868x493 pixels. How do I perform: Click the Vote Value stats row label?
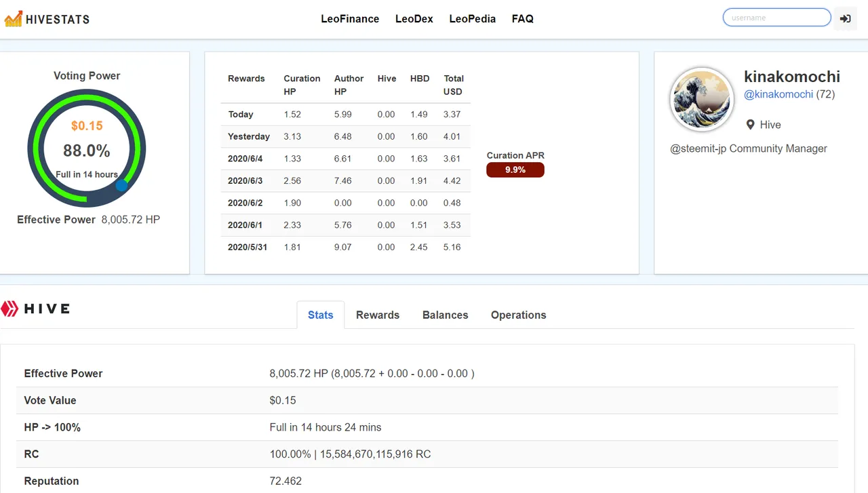pyautogui.click(x=50, y=400)
